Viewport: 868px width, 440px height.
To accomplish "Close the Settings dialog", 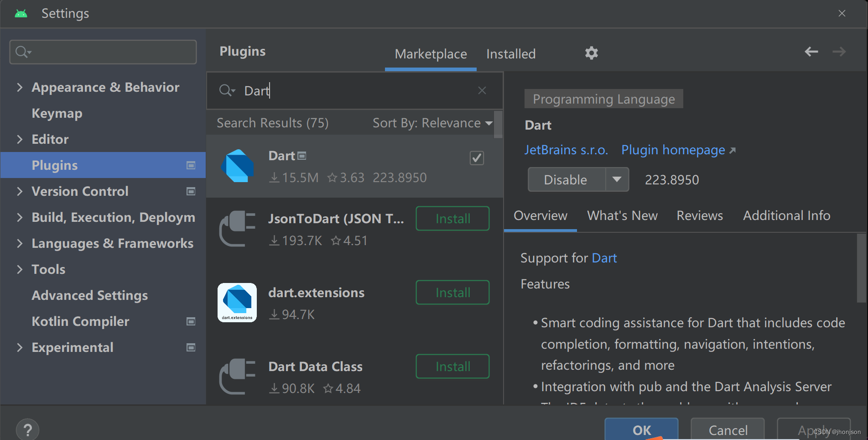I will (842, 13).
